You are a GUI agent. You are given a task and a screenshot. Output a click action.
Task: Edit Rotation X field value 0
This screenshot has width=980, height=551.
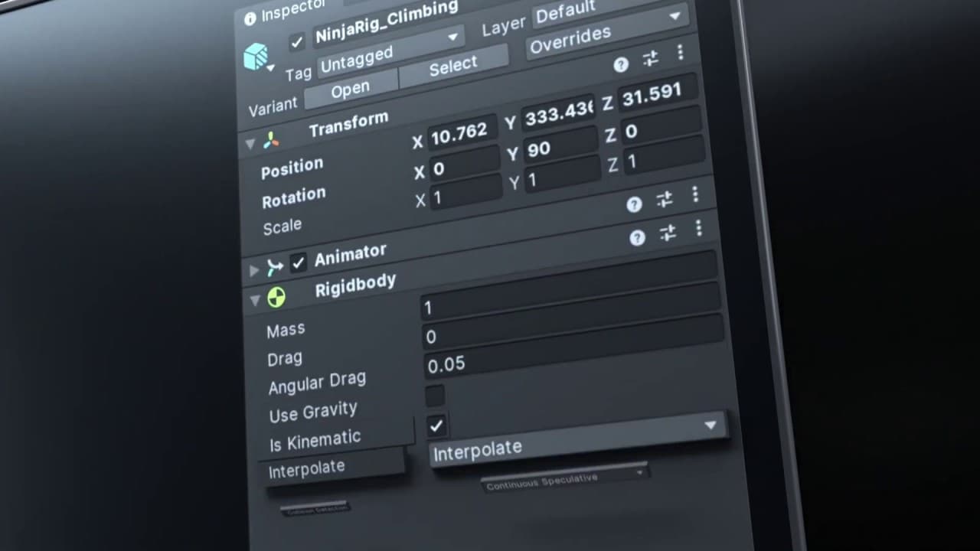[465, 165]
